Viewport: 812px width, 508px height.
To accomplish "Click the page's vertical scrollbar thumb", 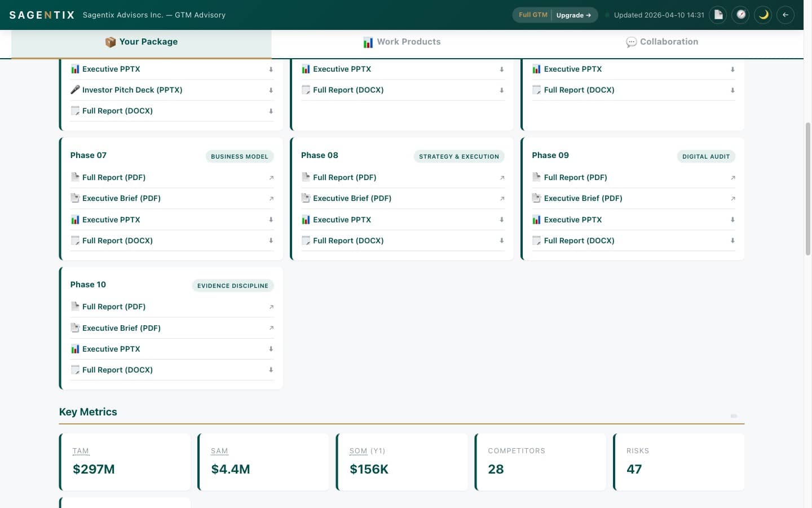I will (807, 188).
